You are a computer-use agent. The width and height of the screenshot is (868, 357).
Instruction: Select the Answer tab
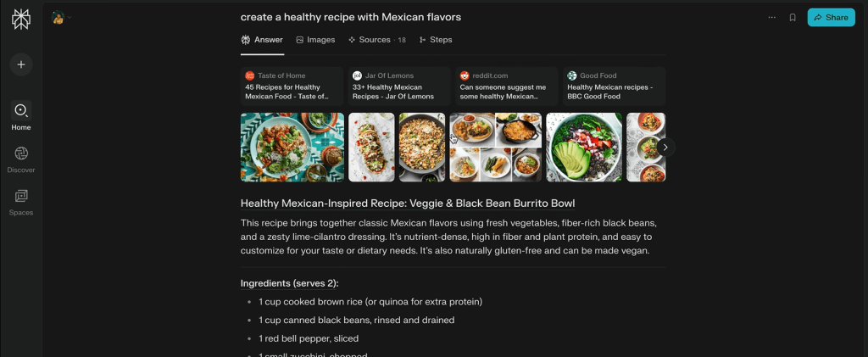click(x=263, y=40)
